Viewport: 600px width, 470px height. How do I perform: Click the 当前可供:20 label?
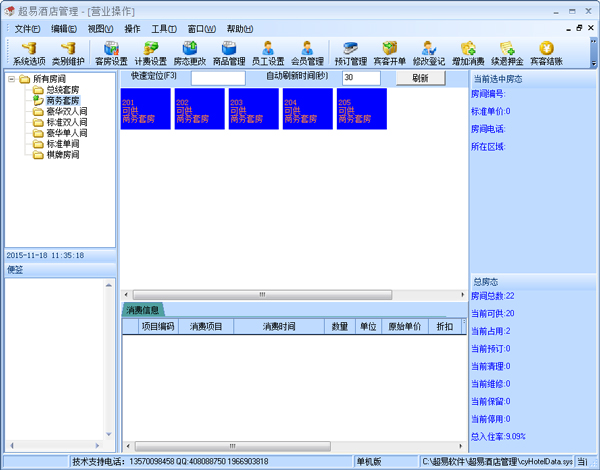tap(492, 313)
